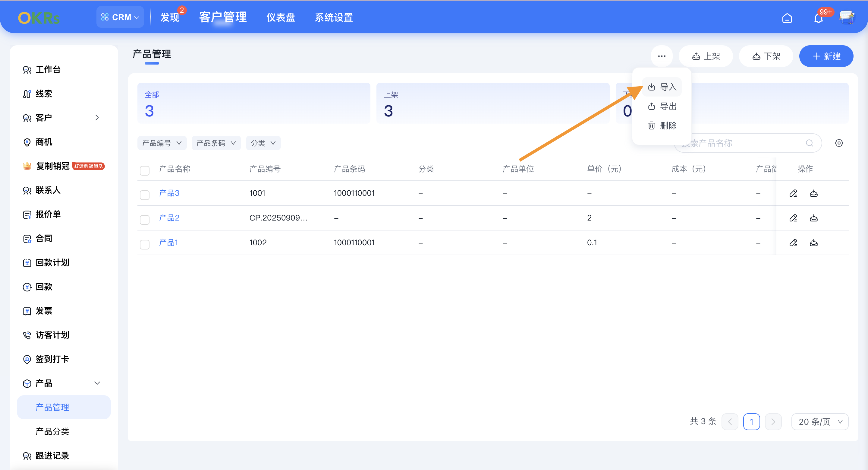Click the shelf icon in 产品1 operations column

[814, 243]
